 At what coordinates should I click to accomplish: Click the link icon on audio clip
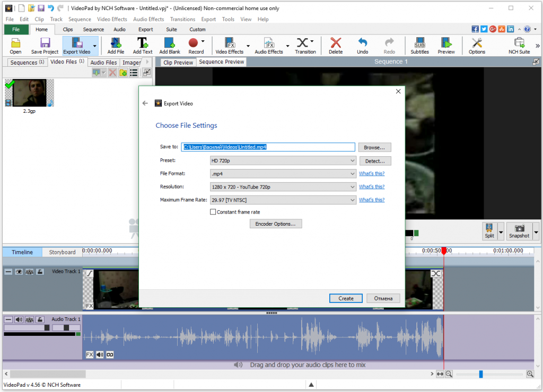tap(110, 354)
